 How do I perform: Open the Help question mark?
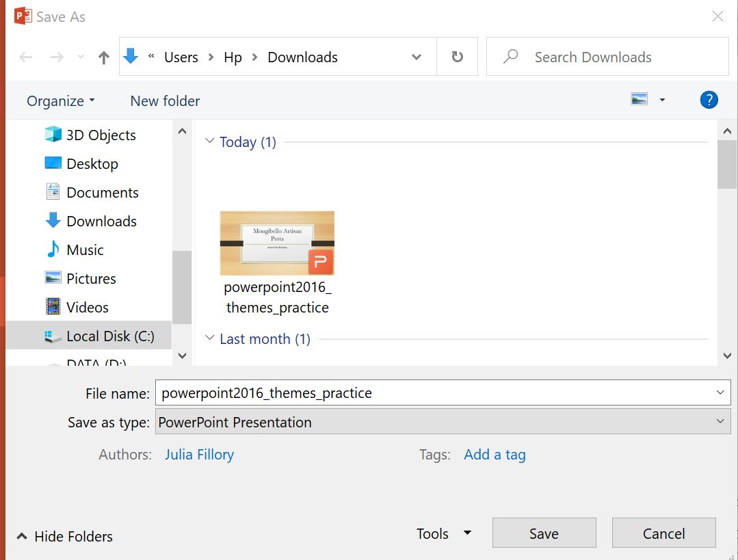click(709, 100)
